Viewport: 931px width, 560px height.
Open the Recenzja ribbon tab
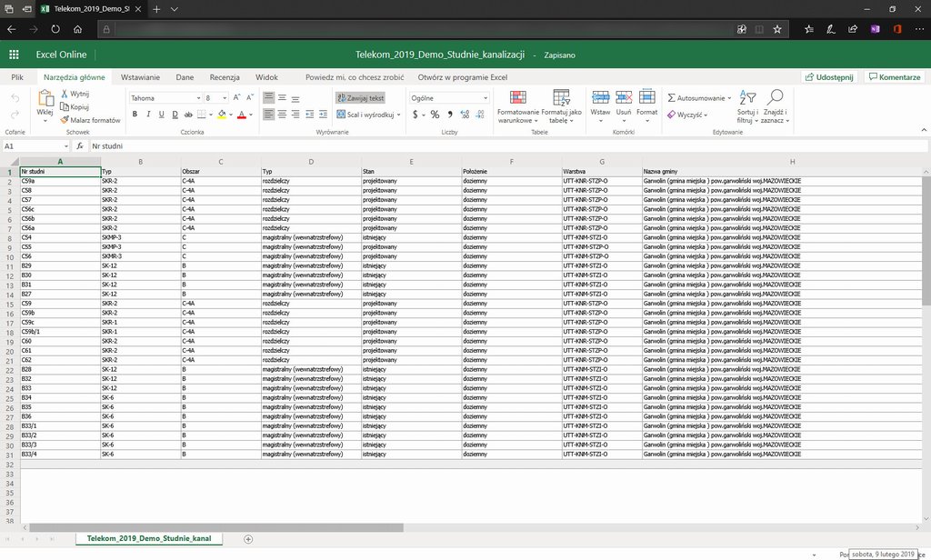(225, 77)
